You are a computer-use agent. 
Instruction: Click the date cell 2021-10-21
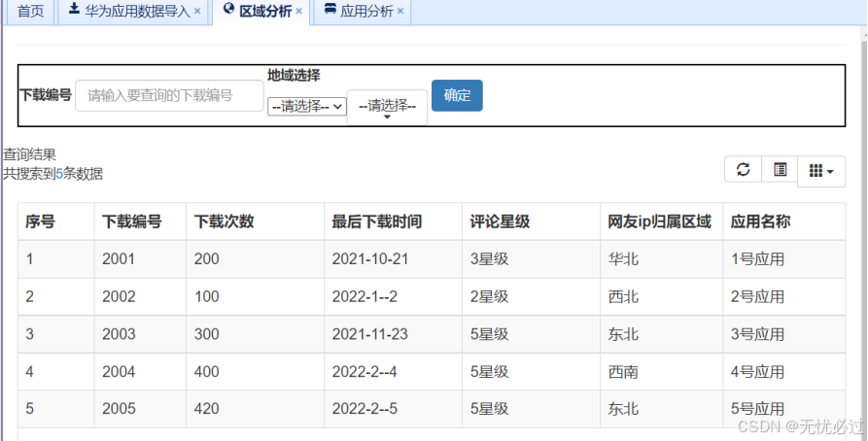(393, 259)
